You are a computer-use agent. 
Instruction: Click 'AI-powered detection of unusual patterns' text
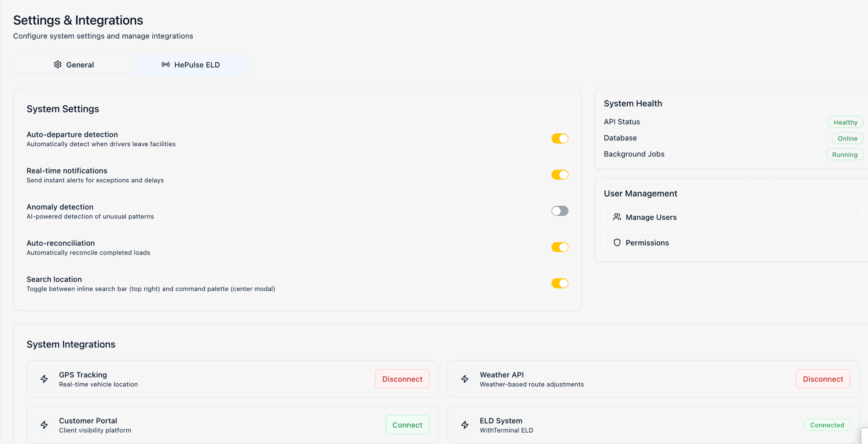click(90, 217)
